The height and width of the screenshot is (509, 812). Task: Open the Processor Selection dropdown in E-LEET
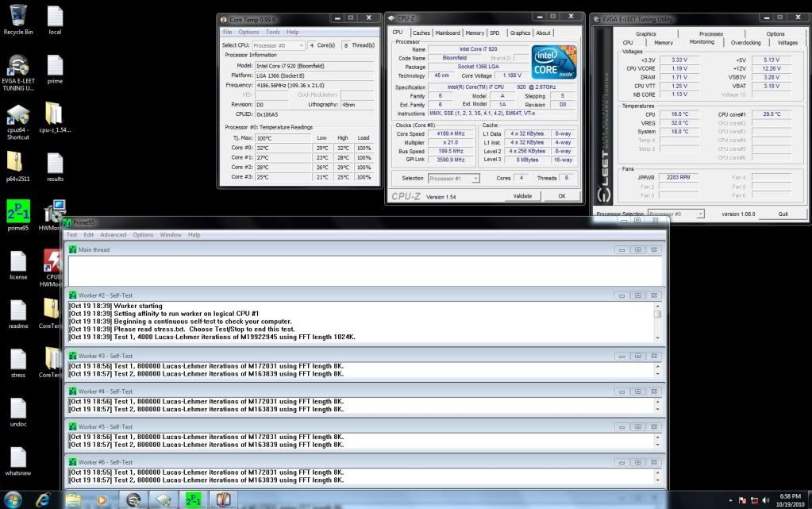[x=675, y=214]
